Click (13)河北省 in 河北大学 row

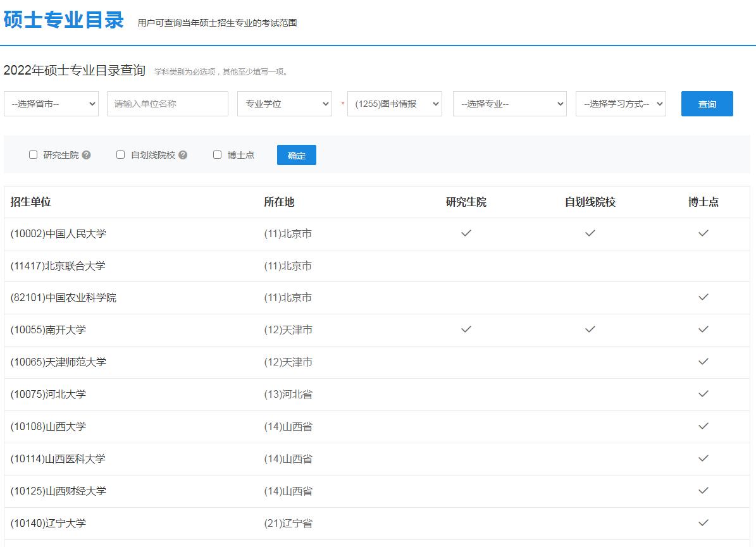288,394
